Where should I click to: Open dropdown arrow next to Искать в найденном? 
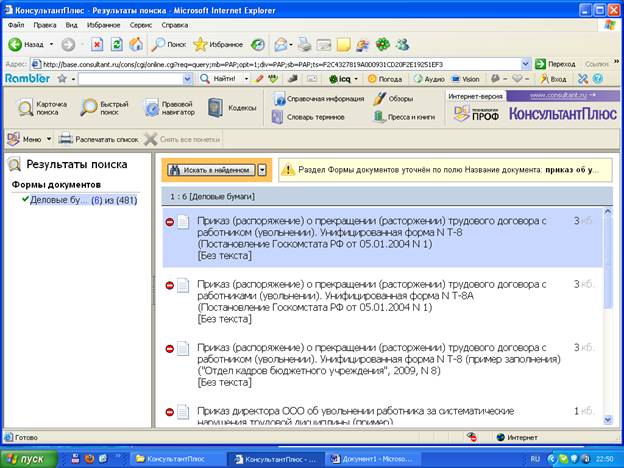click(x=262, y=170)
